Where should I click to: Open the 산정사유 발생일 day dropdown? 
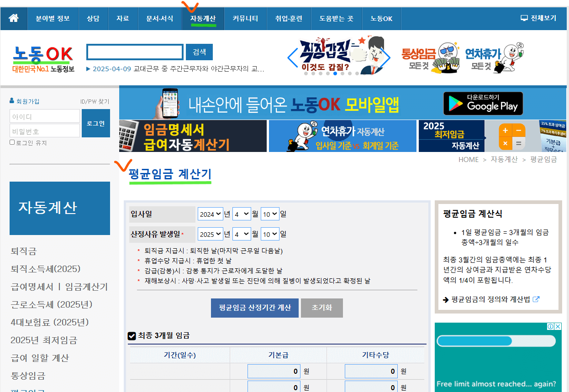point(270,234)
